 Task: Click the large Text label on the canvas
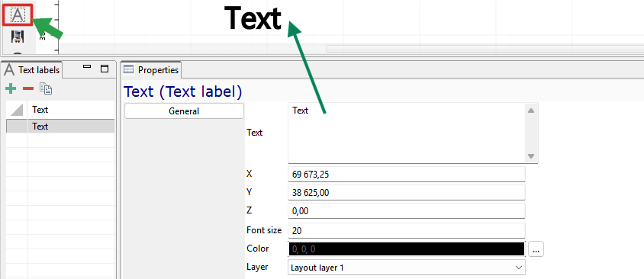click(x=253, y=18)
